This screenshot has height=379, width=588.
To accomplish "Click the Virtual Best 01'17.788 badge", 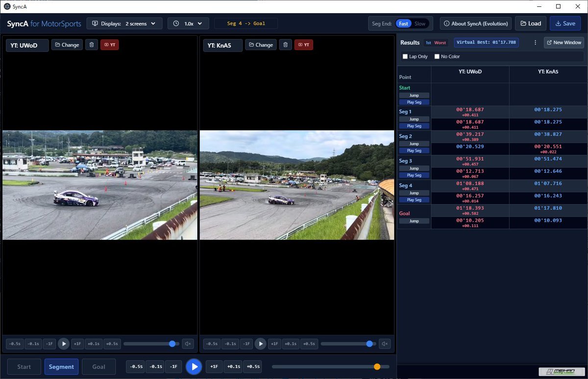I will tap(486, 43).
